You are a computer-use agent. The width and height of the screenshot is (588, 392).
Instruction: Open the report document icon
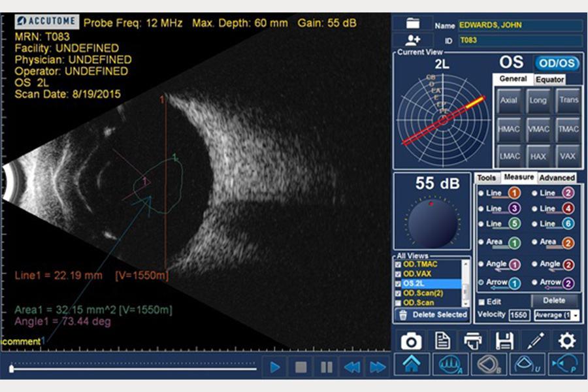pyautogui.click(x=442, y=341)
